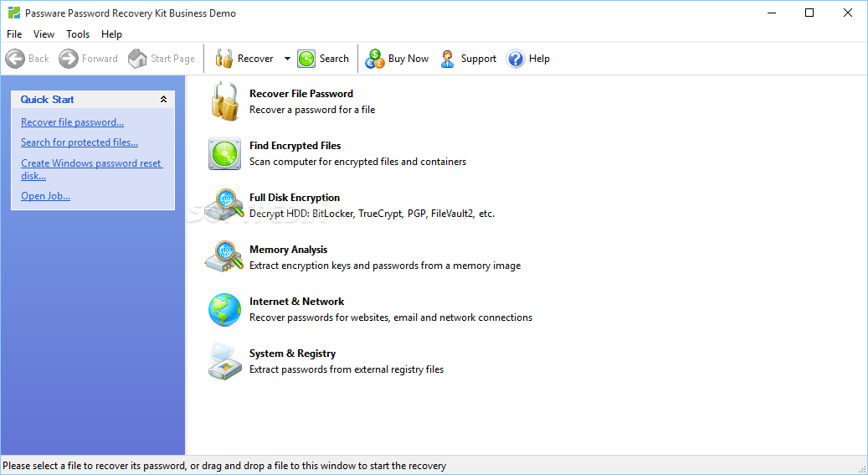Click 'Extract passwords from external registry files'
The width and height of the screenshot is (868, 475).
pos(347,369)
